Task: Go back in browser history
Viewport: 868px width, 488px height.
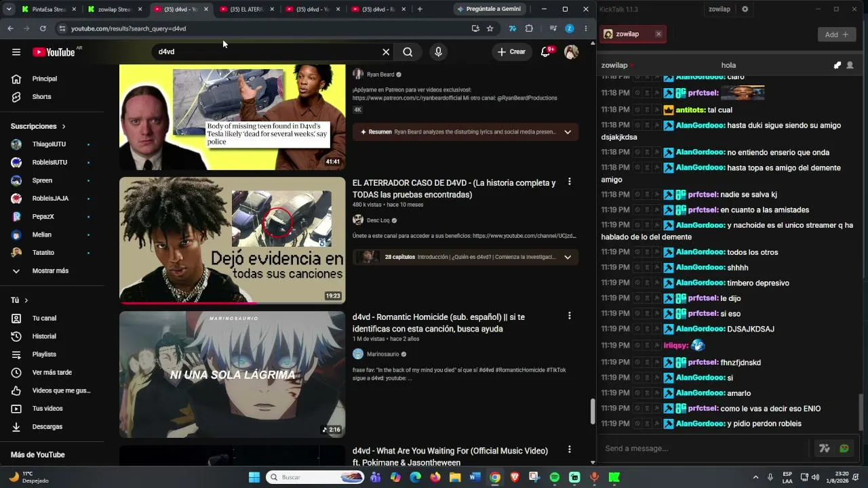Action: click(x=10, y=28)
